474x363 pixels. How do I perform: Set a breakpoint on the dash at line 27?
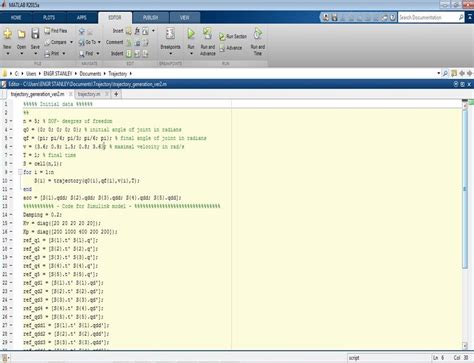(x=11, y=325)
